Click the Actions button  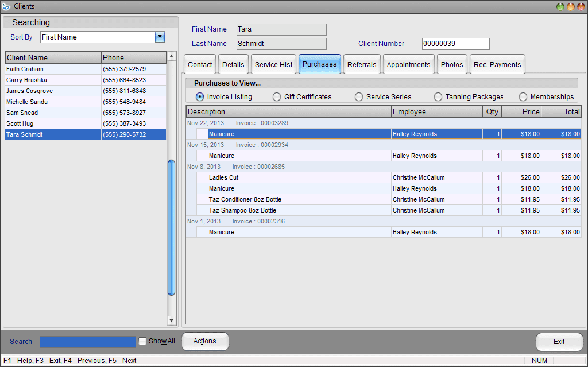(205, 341)
